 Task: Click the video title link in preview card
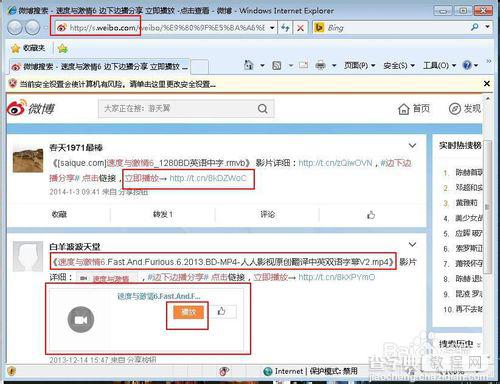[x=159, y=296]
